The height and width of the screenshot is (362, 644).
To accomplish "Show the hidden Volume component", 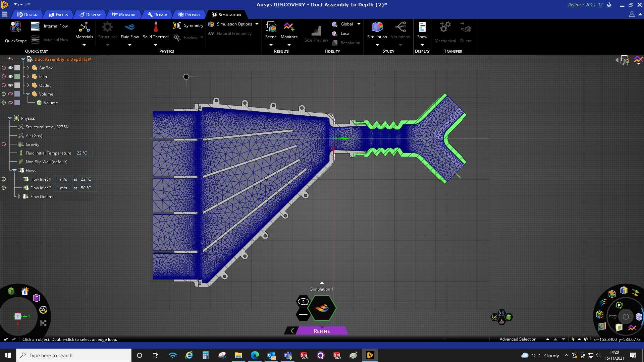I will tap(10, 94).
